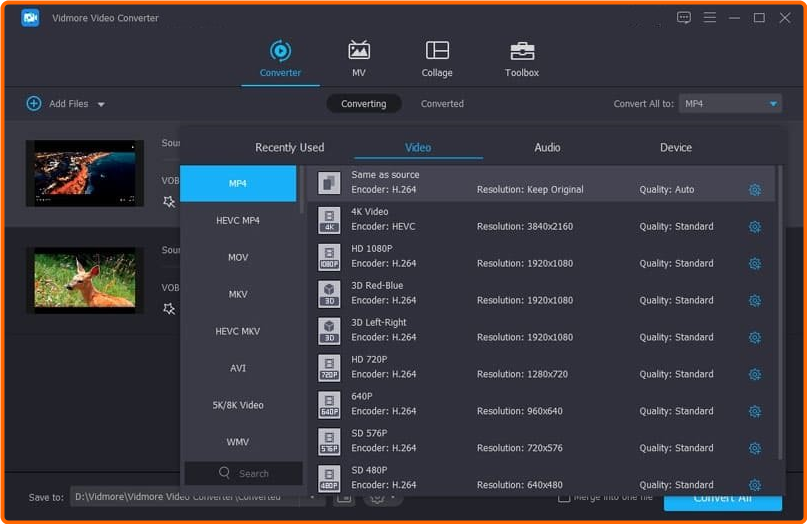Click the 576P format badge icon
Viewport: 807px width, 524px height.
pyautogui.click(x=329, y=442)
